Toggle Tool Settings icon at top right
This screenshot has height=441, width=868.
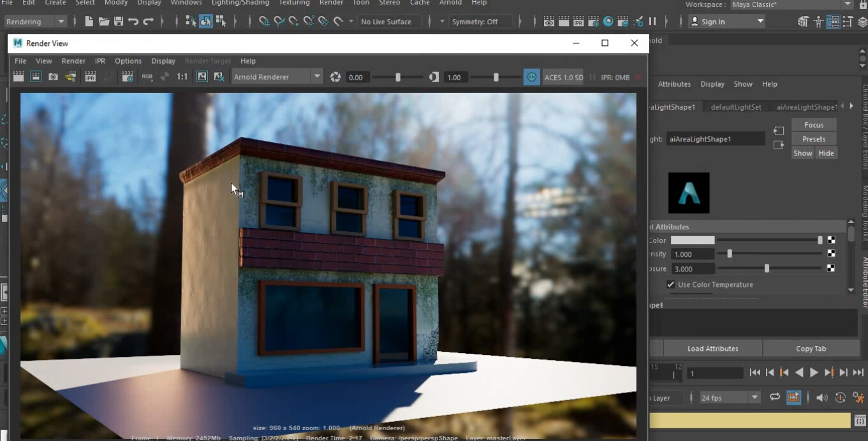(848, 22)
